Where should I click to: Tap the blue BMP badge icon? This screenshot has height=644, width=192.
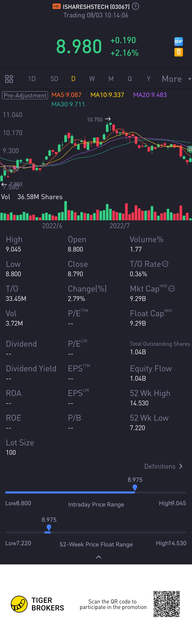tap(178, 42)
